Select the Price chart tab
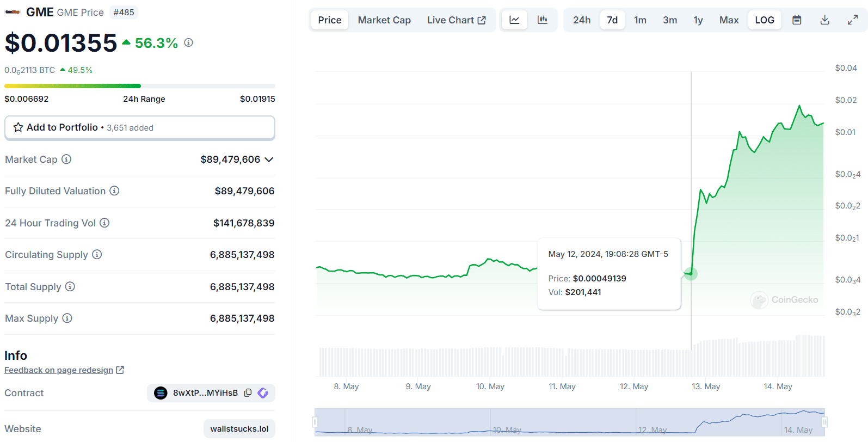Image resolution: width=868 pixels, height=442 pixels. tap(330, 20)
